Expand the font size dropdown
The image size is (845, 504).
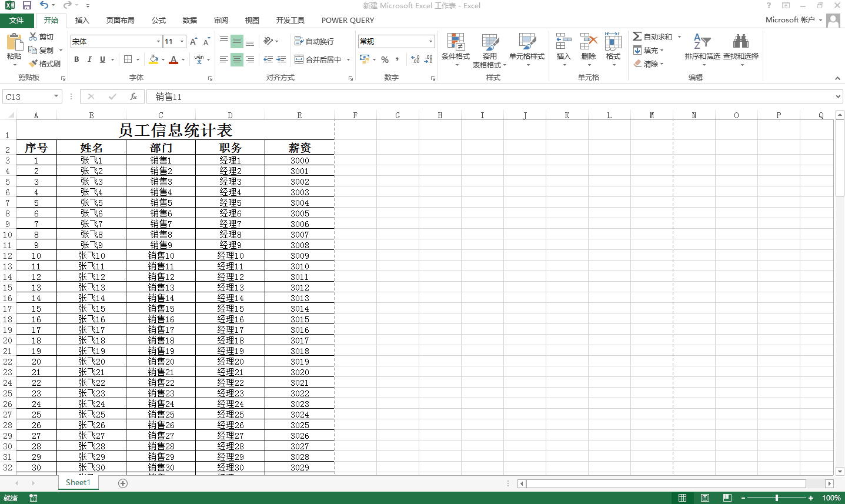coord(182,41)
